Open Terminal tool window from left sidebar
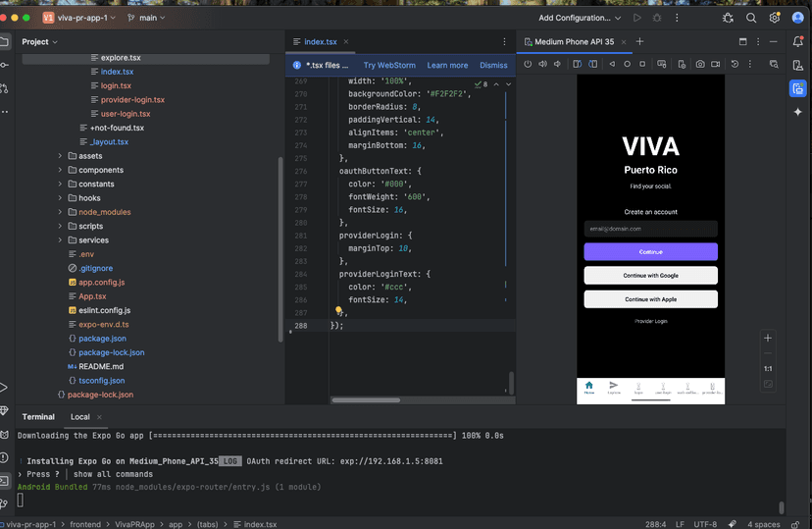Image resolution: width=812 pixels, height=529 pixels. click(x=4, y=481)
